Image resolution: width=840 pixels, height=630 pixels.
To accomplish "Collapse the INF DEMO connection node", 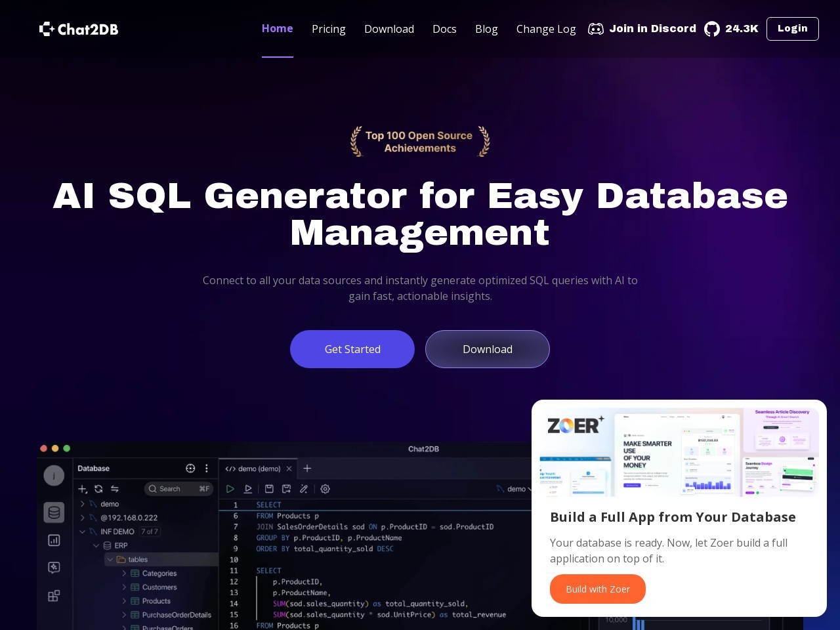I will [83, 532].
